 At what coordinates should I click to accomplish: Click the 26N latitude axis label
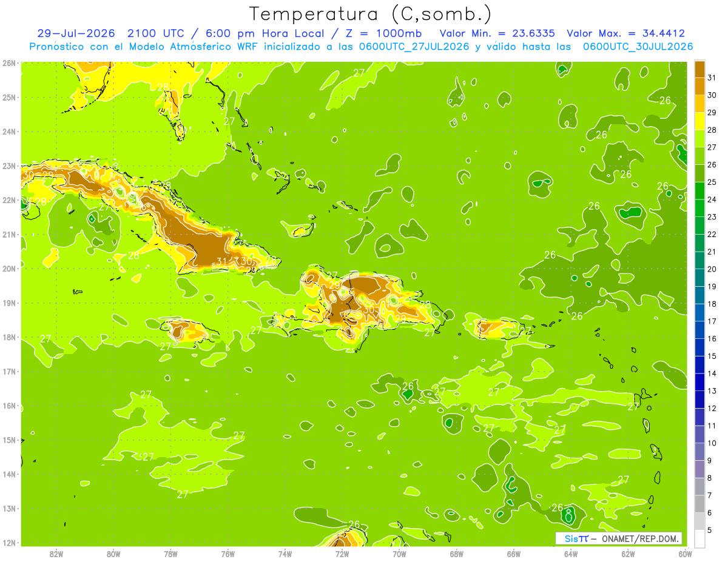pos(8,63)
